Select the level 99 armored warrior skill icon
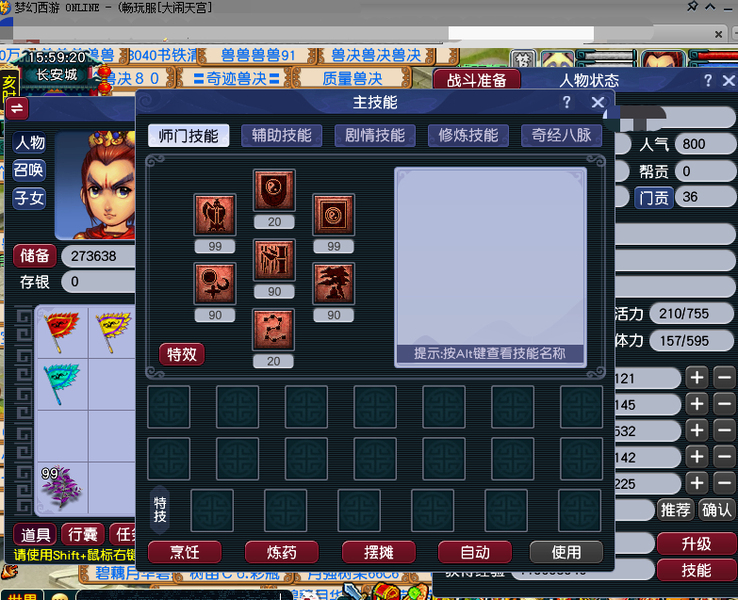738x600 pixels. [215, 215]
